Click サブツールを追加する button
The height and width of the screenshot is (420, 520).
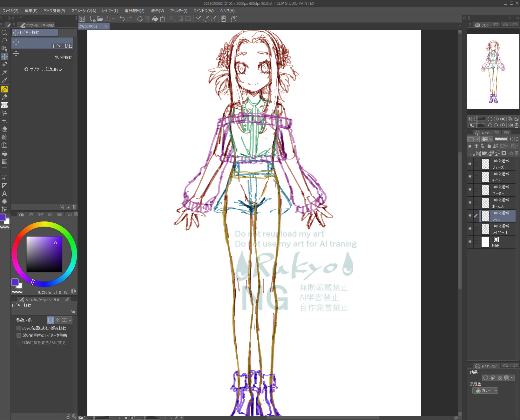point(43,69)
